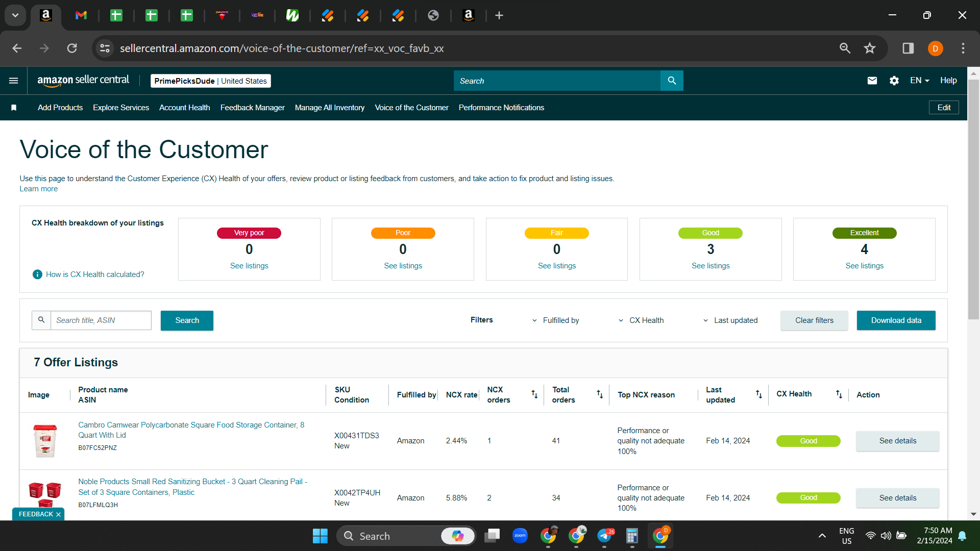Open the Cambro Camwear product thumbnail
Image resolution: width=980 pixels, height=551 pixels.
pyautogui.click(x=45, y=441)
